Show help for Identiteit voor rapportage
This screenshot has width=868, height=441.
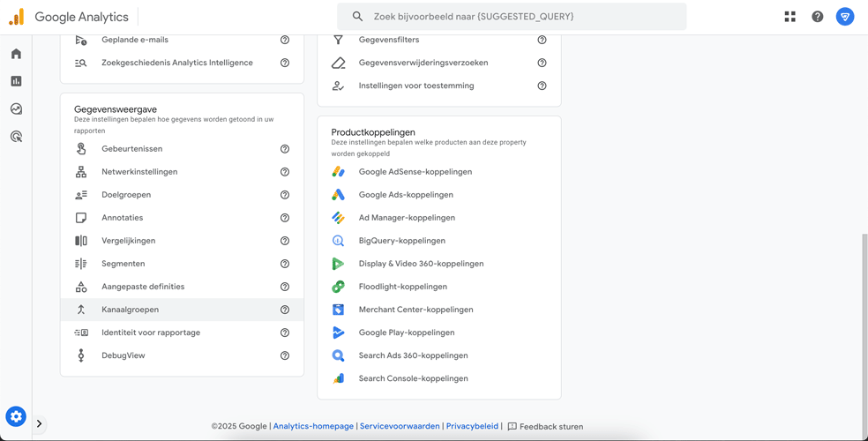285,333
